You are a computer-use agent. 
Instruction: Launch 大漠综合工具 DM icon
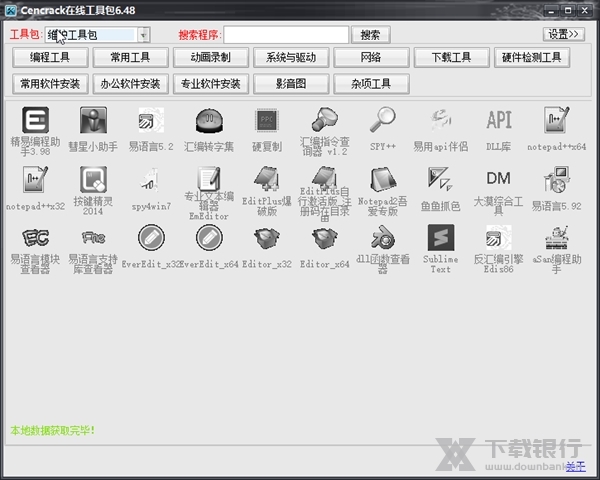(x=498, y=178)
